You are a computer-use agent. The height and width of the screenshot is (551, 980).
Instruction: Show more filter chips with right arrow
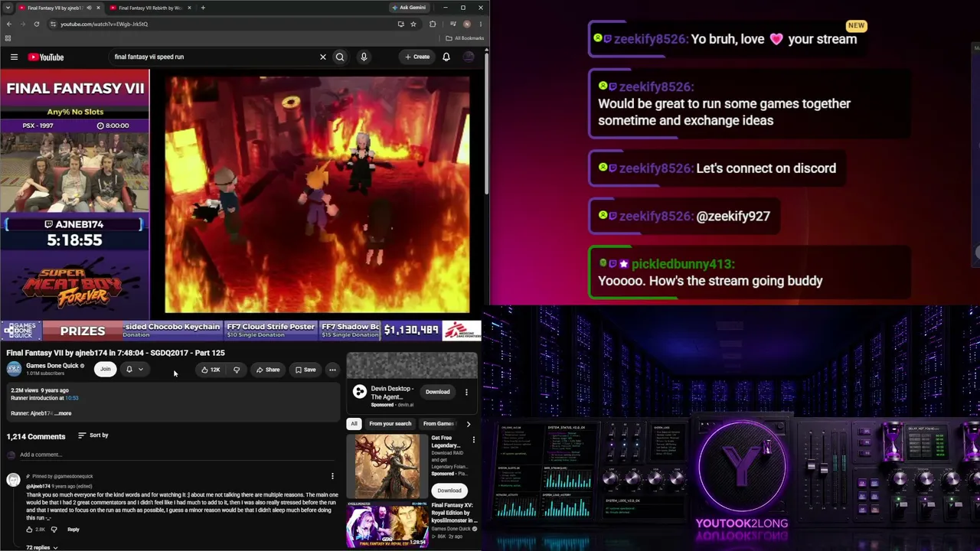click(x=469, y=424)
